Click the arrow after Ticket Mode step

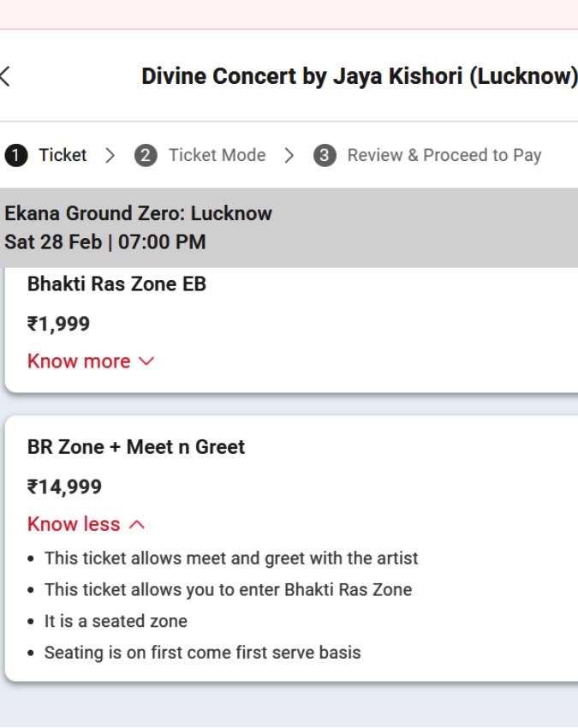click(x=289, y=155)
